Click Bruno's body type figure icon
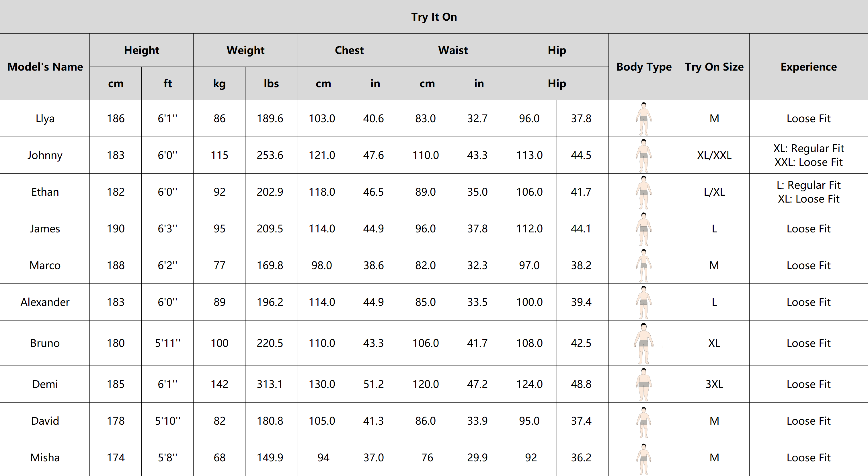 643,343
